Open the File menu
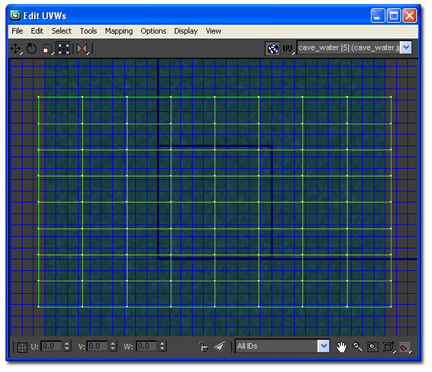432x372 pixels. (x=17, y=31)
